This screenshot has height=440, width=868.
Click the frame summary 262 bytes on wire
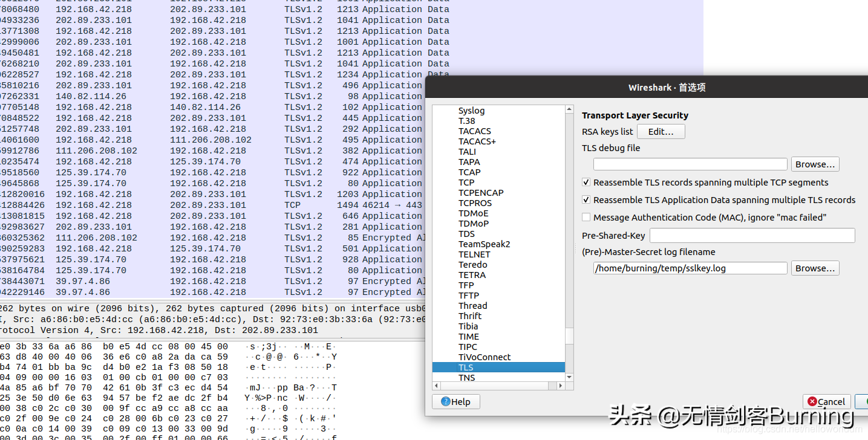coord(212,308)
